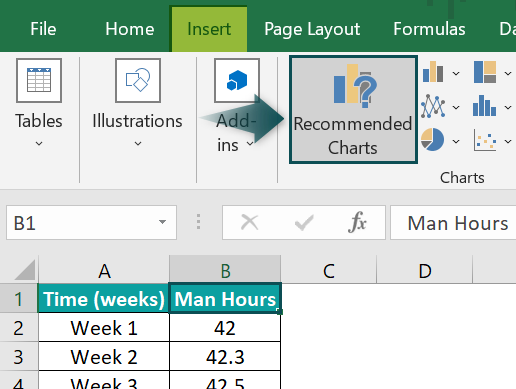Insert a statistic histogram chart
The height and width of the screenshot is (389, 516).
pyautogui.click(x=484, y=106)
